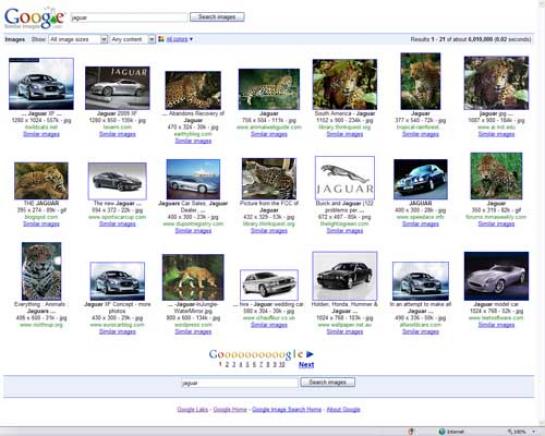Image resolution: width=545 pixels, height=436 pixels.
Task: Open the Abandons Recovery of Jaguar thumbnail
Action: pyautogui.click(x=193, y=90)
